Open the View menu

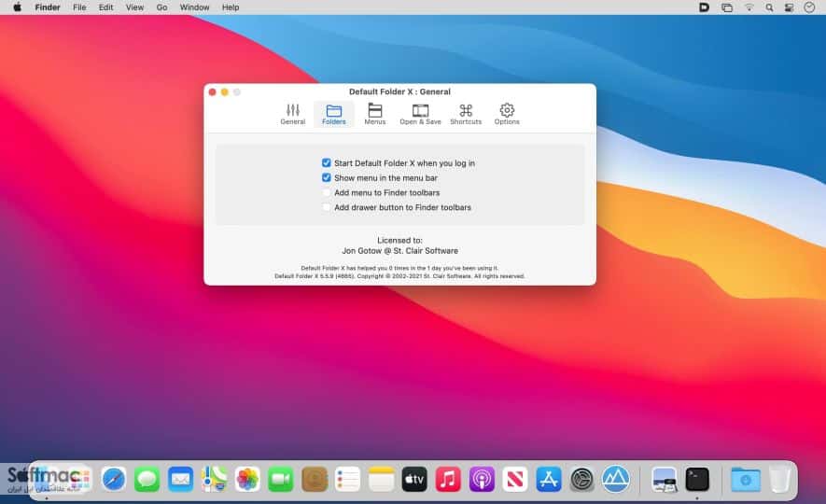134,7
